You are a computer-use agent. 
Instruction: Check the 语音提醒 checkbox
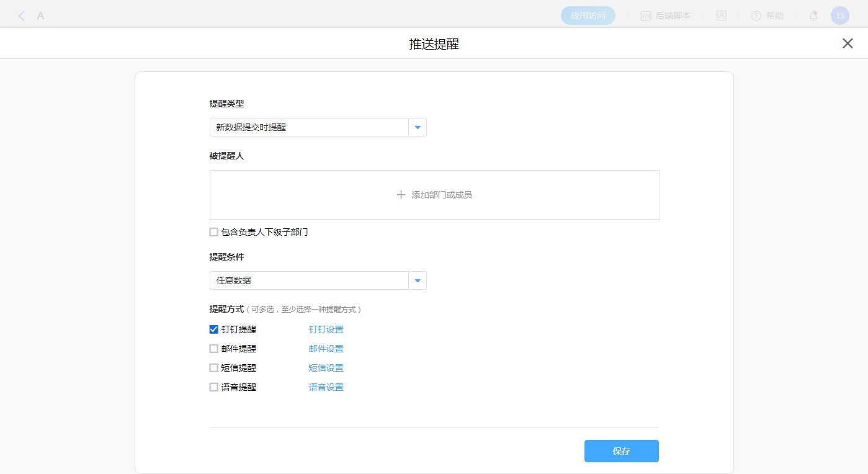214,387
